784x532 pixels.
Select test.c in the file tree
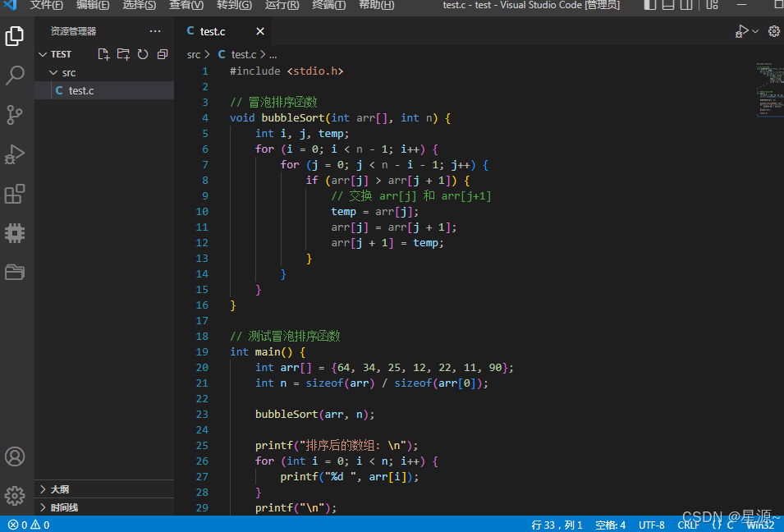104,90
